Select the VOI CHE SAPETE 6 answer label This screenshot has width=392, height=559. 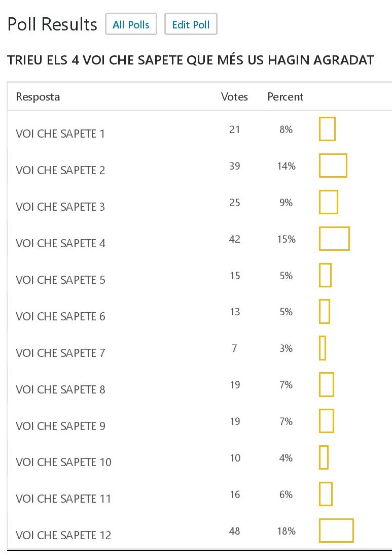(x=60, y=316)
